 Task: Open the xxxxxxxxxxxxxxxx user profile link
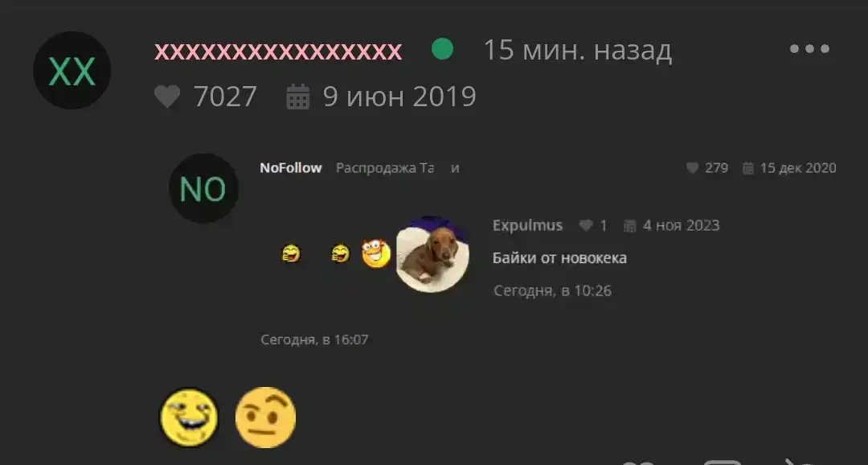click(x=278, y=51)
